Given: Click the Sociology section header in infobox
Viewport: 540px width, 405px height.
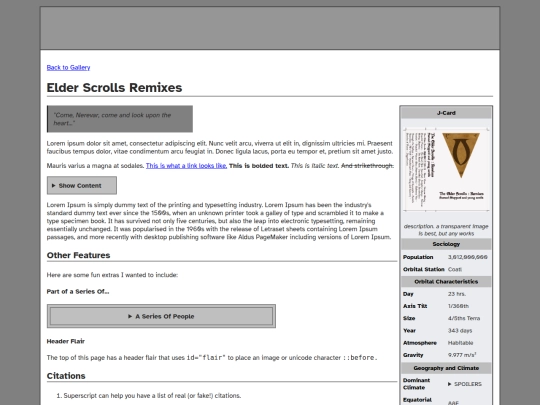Looking at the screenshot, I should [446, 244].
